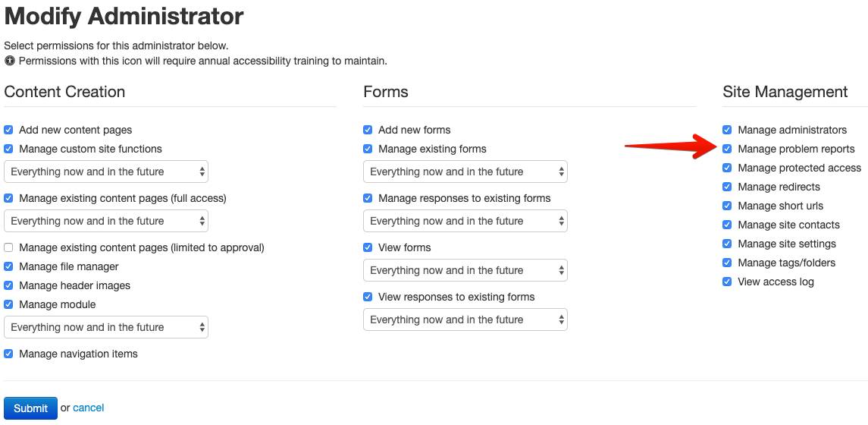
Task: Uncheck the Add new content pages checkbox
Action: tap(8, 130)
